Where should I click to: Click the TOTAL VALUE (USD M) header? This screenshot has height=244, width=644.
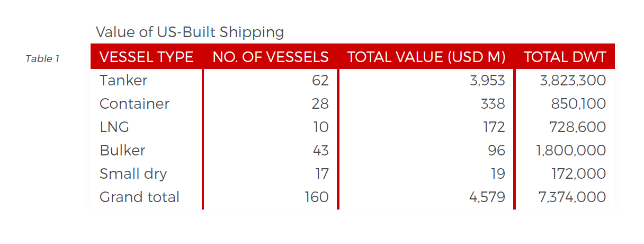[426, 57]
